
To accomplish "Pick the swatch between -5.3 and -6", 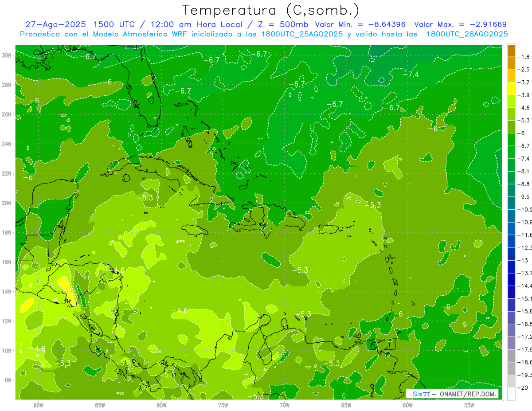I will tap(511, 126).
